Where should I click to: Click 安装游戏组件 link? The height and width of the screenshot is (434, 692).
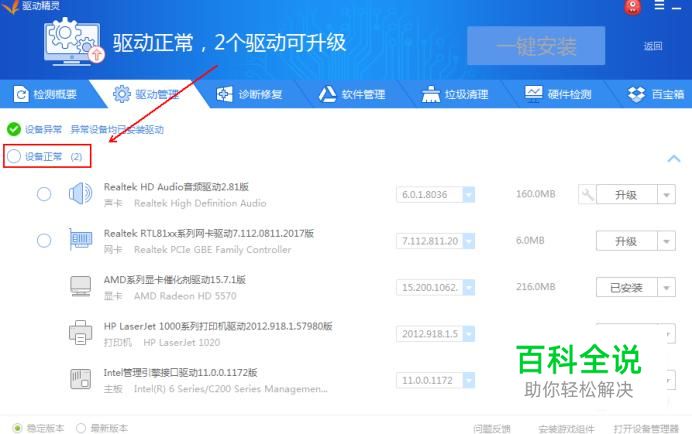(x=566, y=428)
